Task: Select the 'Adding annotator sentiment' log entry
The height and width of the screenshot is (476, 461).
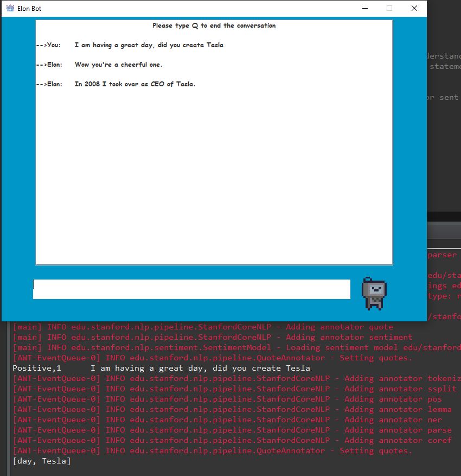Action: (212, 337)
